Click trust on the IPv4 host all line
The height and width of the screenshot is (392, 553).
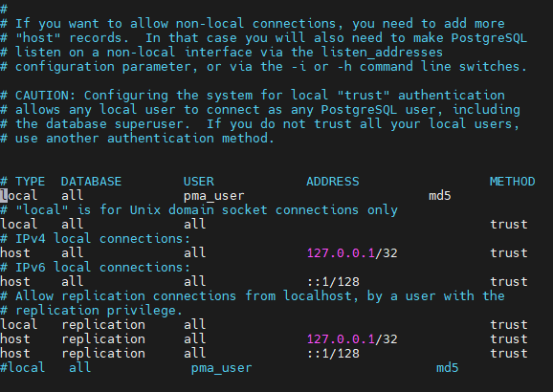(509, 253)
